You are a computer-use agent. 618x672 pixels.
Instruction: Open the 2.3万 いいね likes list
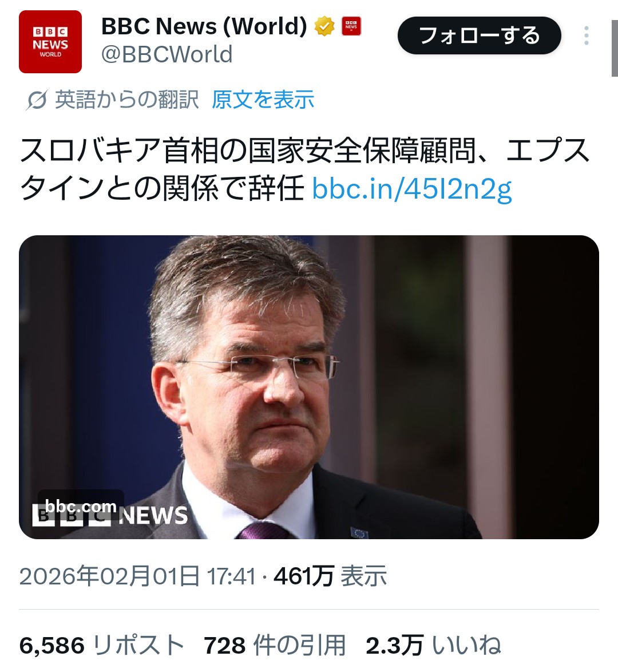(x=433, y=646)
